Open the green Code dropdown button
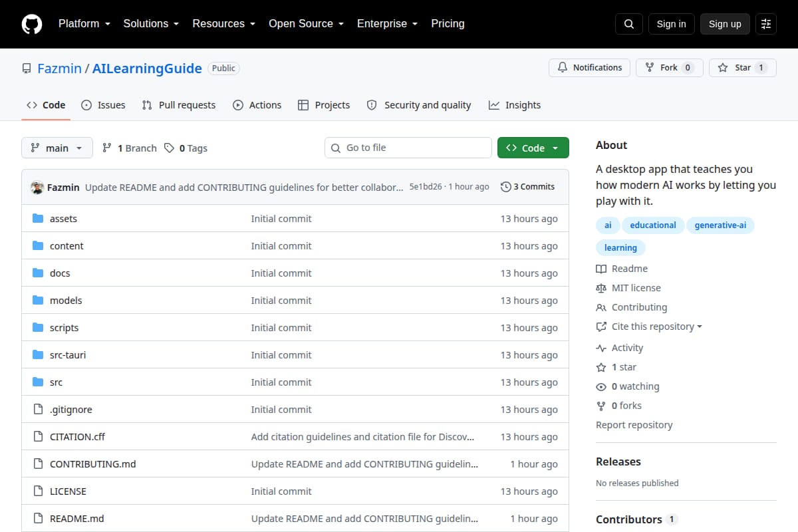Screen dimensions: 798x532 click(533, 148)
